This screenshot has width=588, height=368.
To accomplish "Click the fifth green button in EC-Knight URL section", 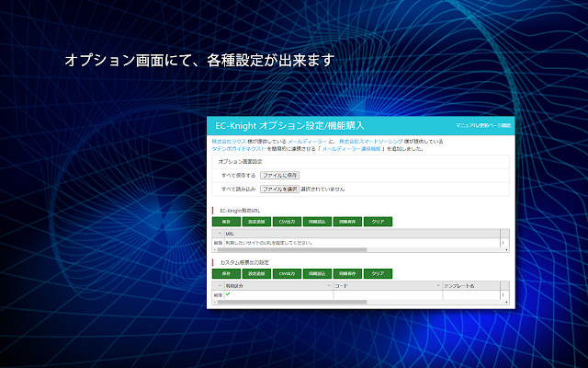I will (x=347, y=222).
